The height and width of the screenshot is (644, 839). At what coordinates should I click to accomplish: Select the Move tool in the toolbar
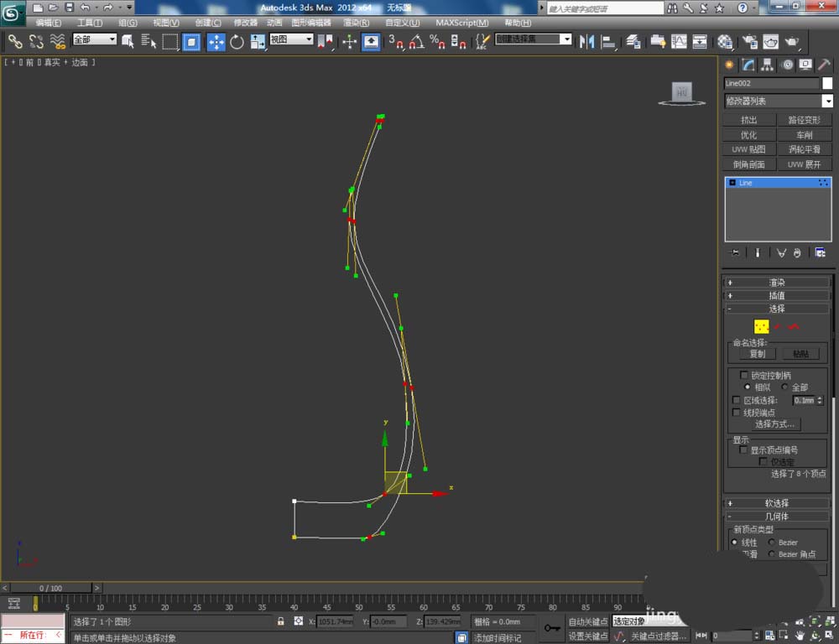216,41
